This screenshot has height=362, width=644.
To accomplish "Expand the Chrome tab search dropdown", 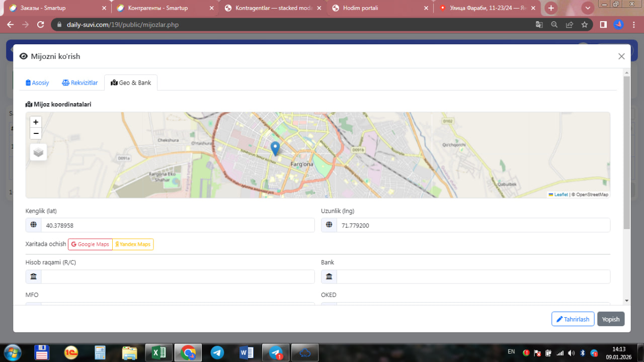I will point(588,8).
